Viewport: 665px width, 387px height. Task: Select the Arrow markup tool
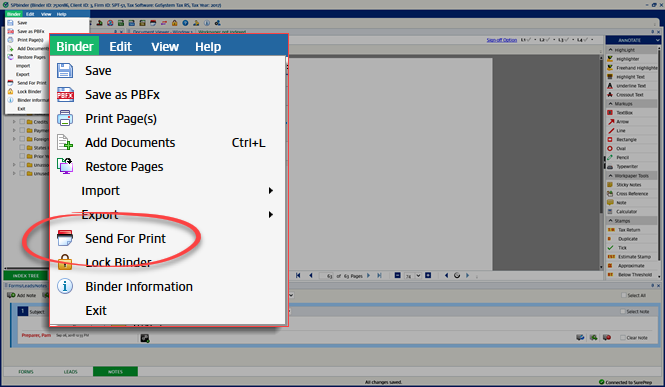tap(631, 122)
